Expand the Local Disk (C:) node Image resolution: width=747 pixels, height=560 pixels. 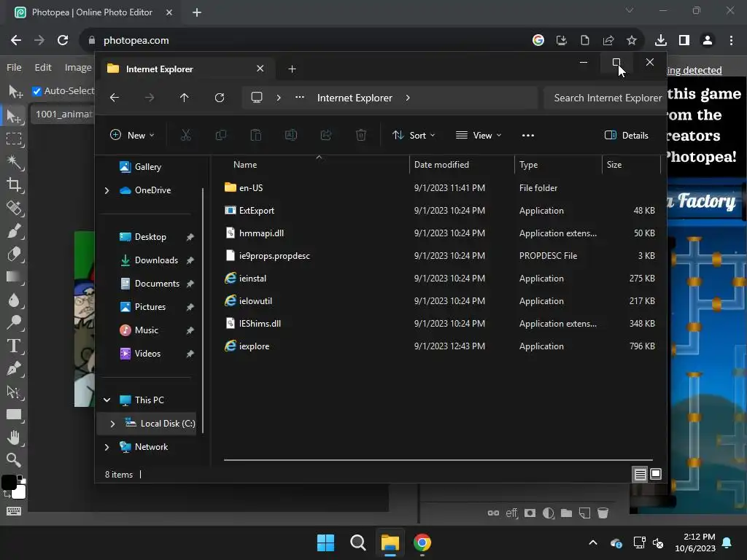[x=112, y=424]
